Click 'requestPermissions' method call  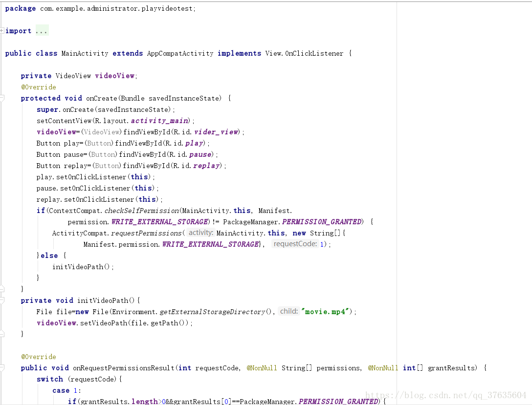[x=146, y=233]
